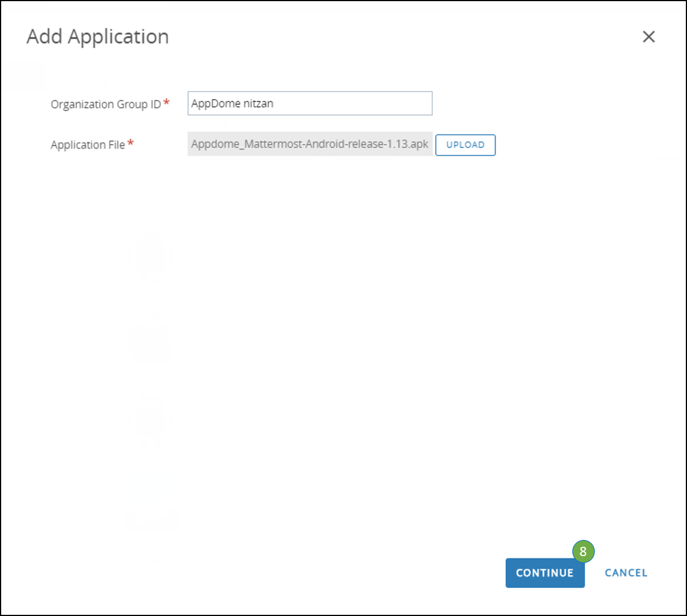
Task: Click the lower Android robot watermark icon
Action: pyautogui.click(x=150, y=421)
